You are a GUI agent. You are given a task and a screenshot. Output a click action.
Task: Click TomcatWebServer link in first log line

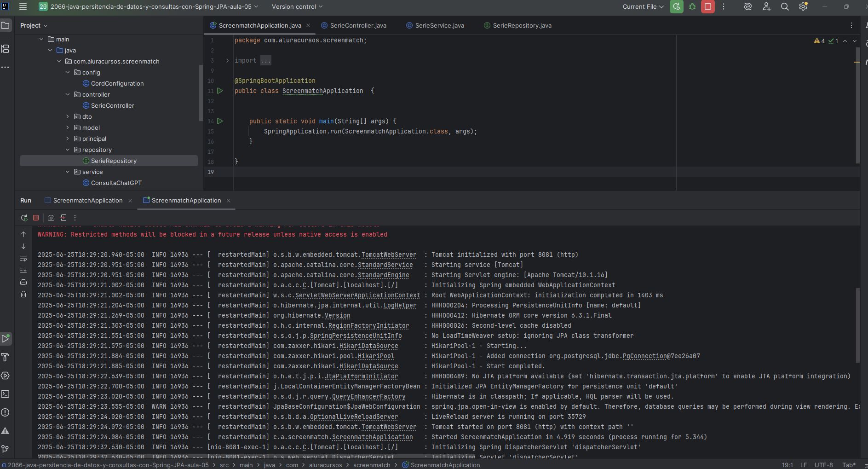389,255
